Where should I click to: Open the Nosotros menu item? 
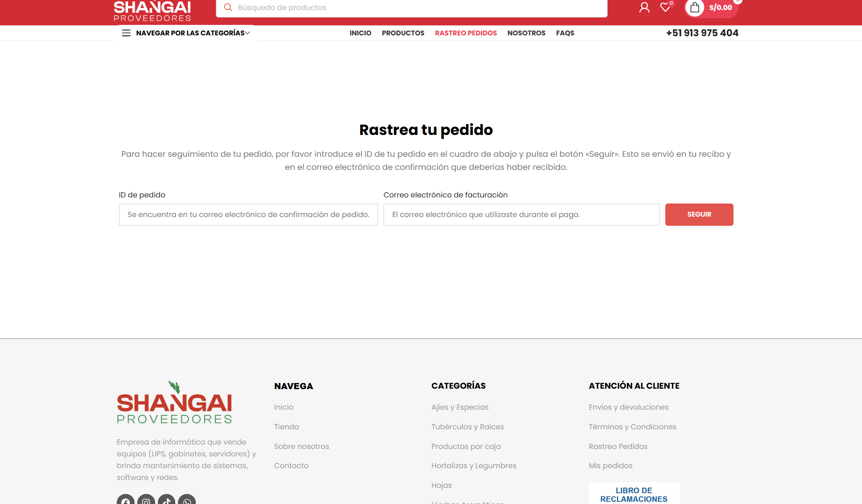point(526,33)
